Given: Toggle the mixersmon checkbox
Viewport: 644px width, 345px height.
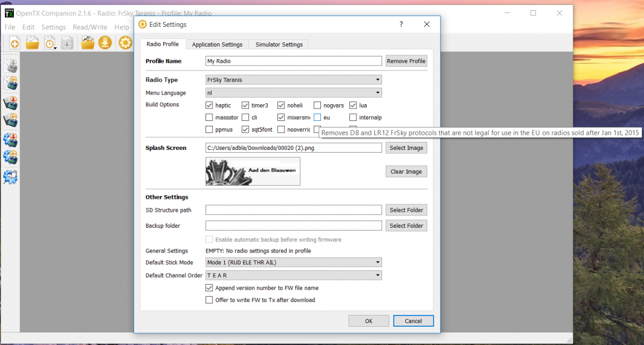Looking at the screenshot, I should pyautogui.click(x=281, y=117).
